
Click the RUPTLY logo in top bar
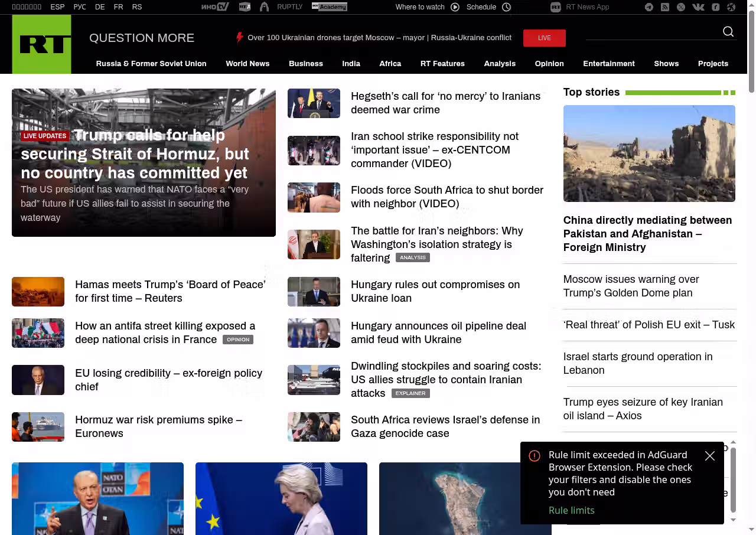289,7
